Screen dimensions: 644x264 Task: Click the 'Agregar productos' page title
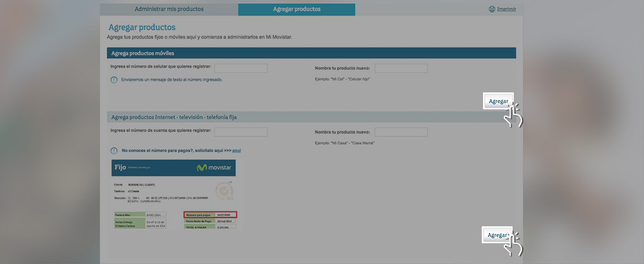[142, 28]
